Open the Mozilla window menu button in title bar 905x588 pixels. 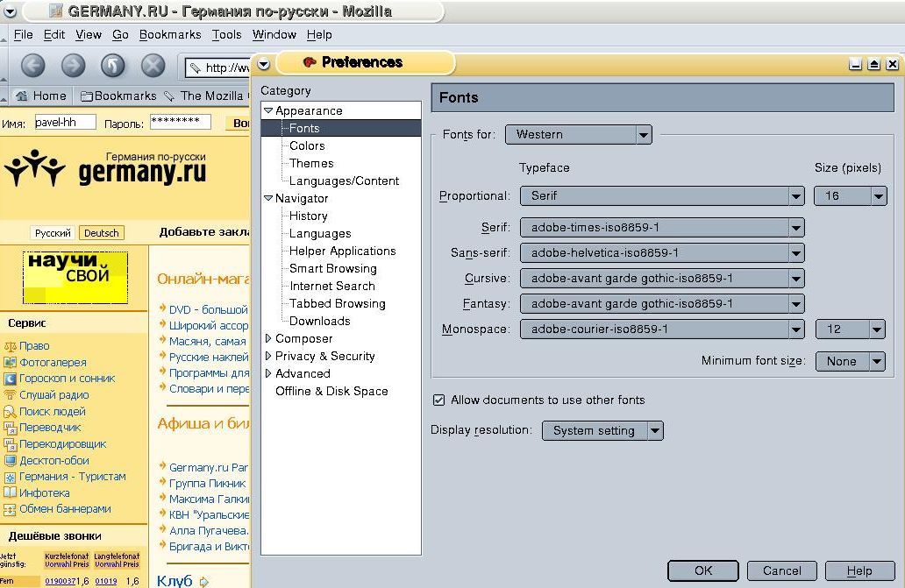pos(10,11)
